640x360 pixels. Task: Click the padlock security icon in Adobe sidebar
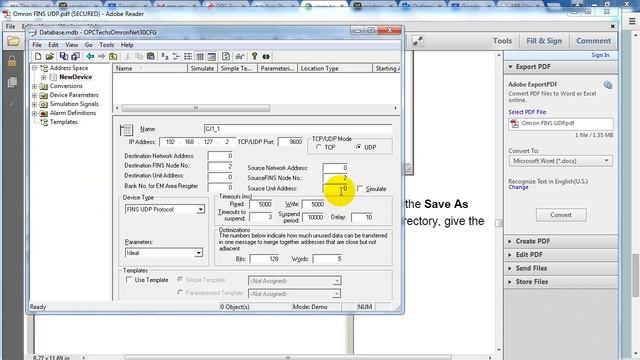click(12, 61)
